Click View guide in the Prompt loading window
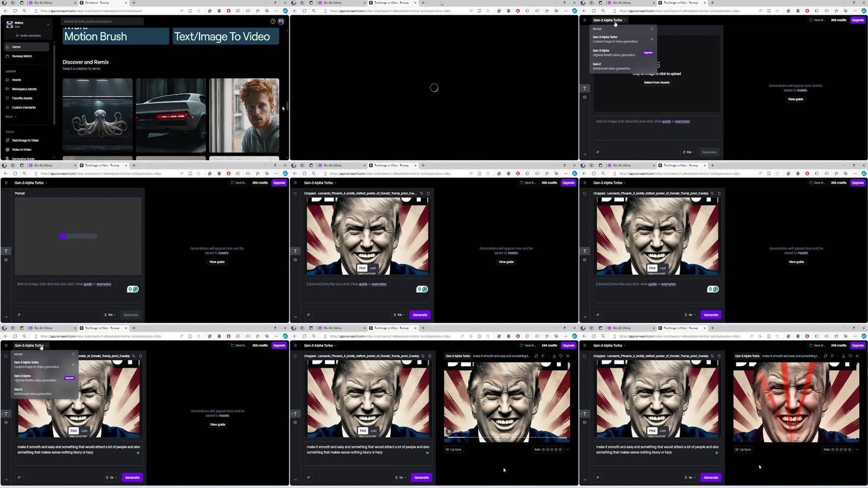868x488 pixels. (x=217, y=262)
